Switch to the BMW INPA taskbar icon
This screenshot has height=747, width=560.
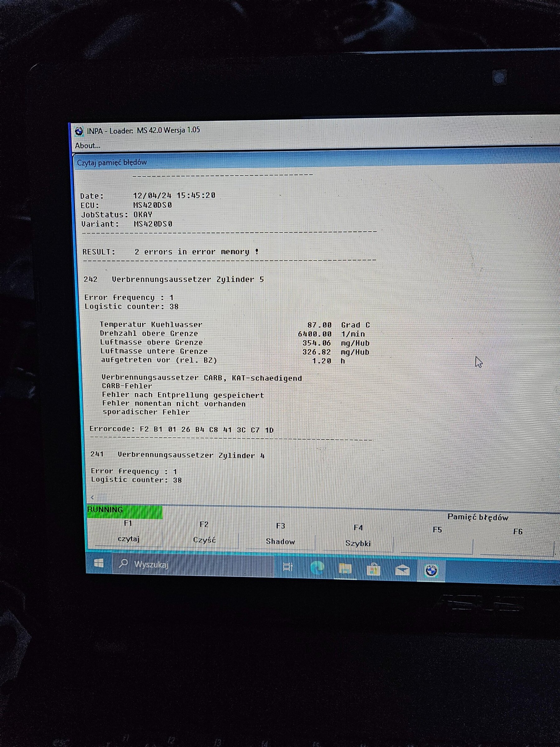click(x=432, y=571)
